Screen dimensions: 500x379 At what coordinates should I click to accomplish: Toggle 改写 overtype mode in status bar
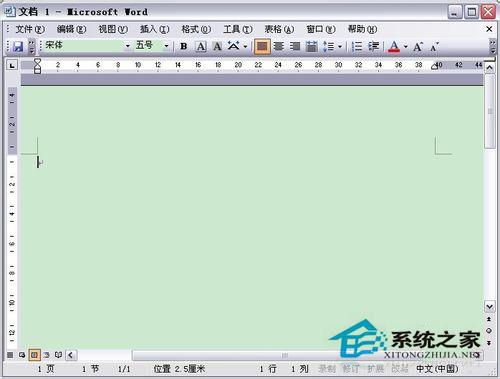tap(400, 369)
